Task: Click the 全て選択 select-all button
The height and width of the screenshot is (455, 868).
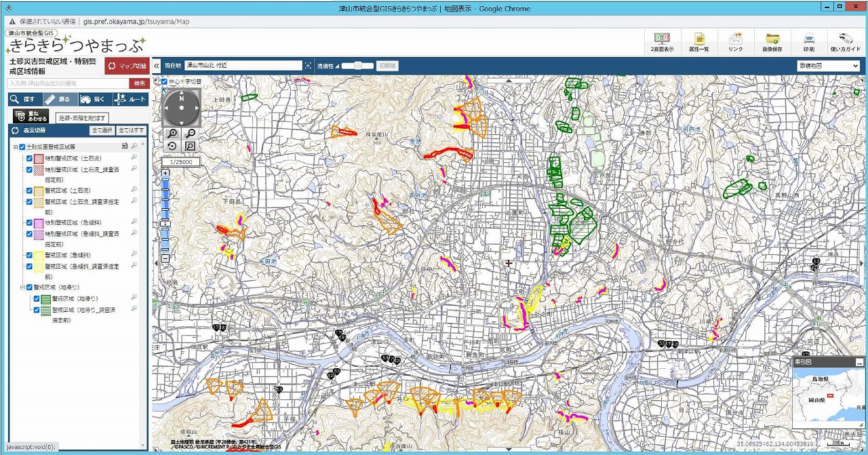Action: click(102, 130)
